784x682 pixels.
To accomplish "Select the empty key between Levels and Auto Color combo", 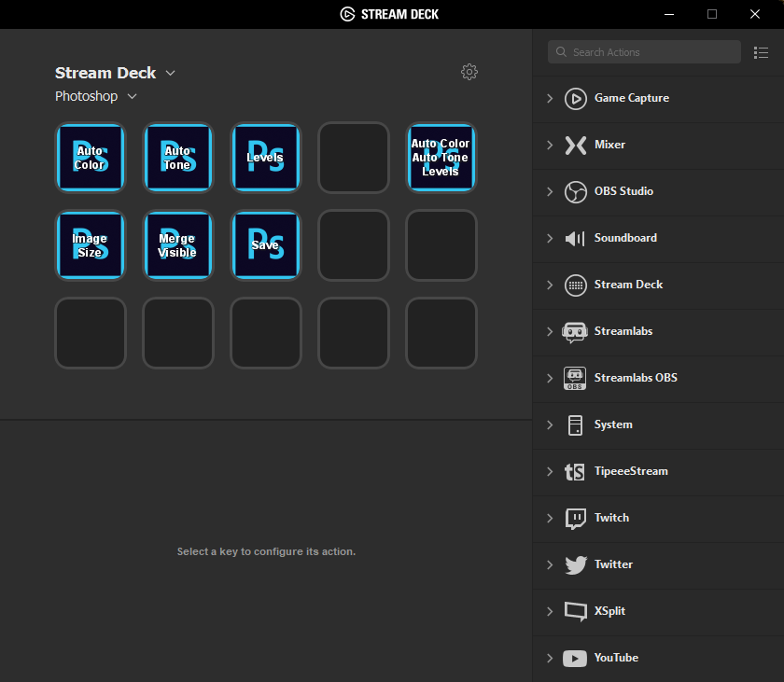I will point(354,158).
